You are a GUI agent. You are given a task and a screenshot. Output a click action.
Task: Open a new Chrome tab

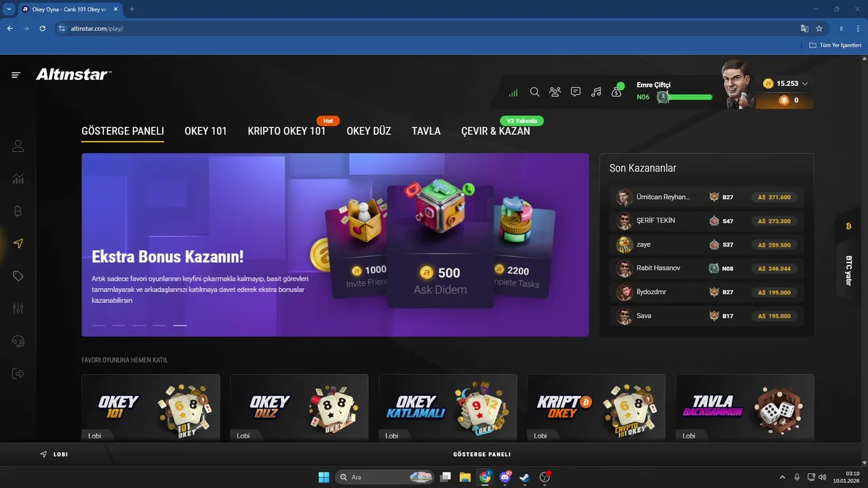(132, 9)
